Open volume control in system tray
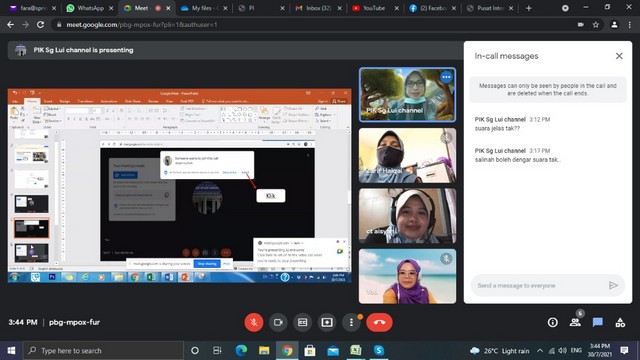 point(562,351)
